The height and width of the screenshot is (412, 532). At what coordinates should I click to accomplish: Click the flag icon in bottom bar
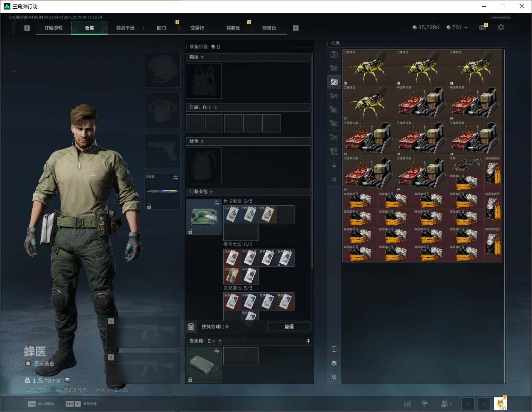(x=425, y=404)
